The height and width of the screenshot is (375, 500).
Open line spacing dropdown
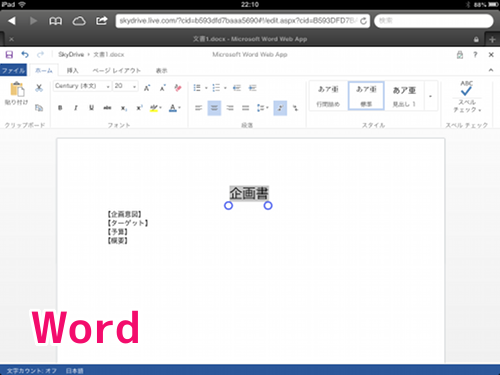263,108
